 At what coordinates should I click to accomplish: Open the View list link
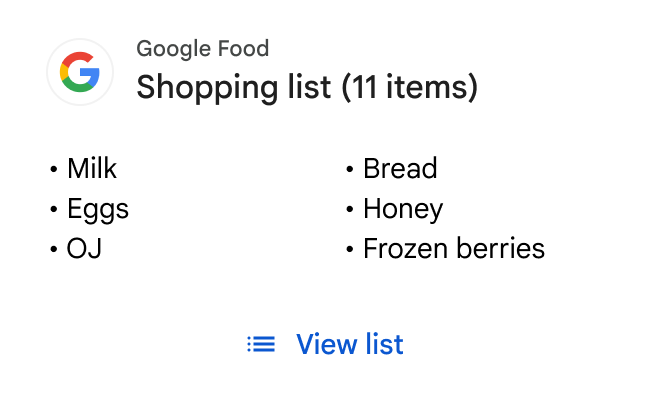pos(349,345)
